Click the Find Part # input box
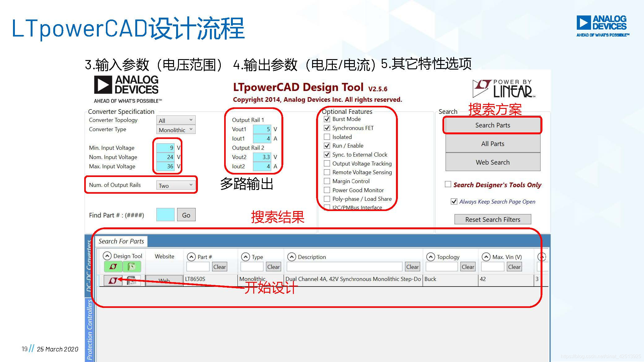Viewport: 644px width, 362px height. 165,215
